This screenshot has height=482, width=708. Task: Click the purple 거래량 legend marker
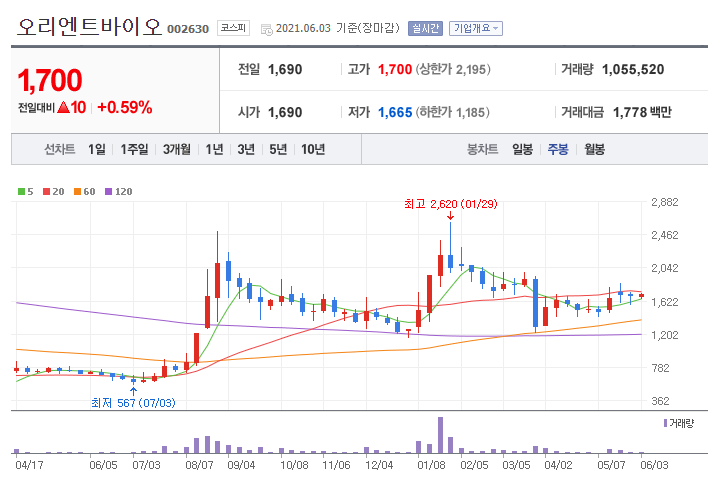(x=666, y=423)
